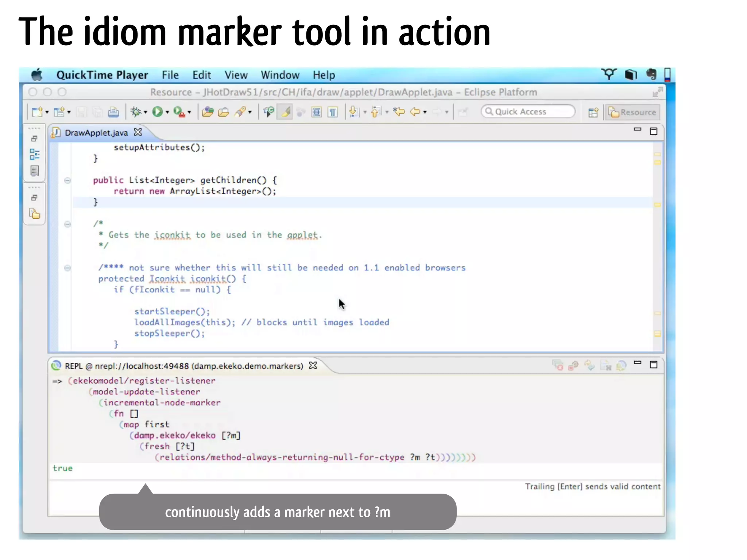Click the second New item icon

[x=59, y=112]
